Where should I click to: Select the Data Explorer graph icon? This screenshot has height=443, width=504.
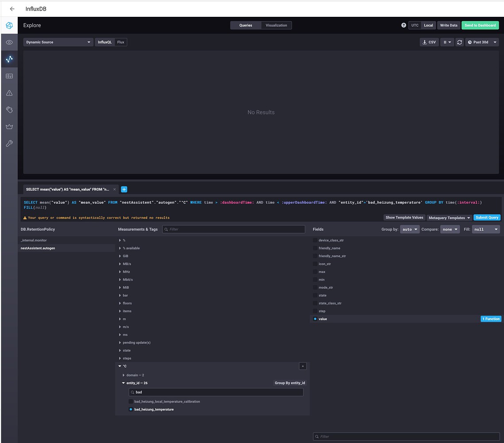click(x=9, y=59)
